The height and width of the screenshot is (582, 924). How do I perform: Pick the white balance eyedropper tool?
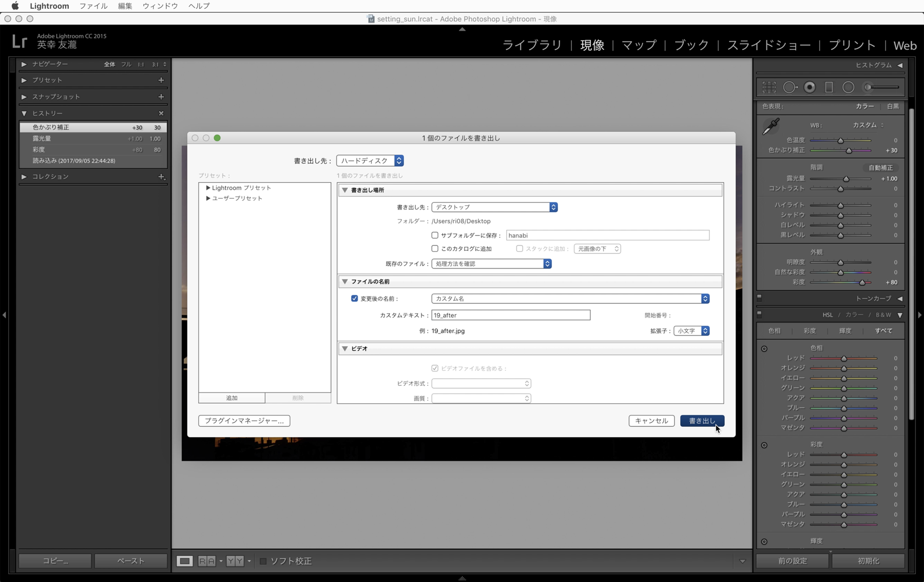[x=771, y=126]
